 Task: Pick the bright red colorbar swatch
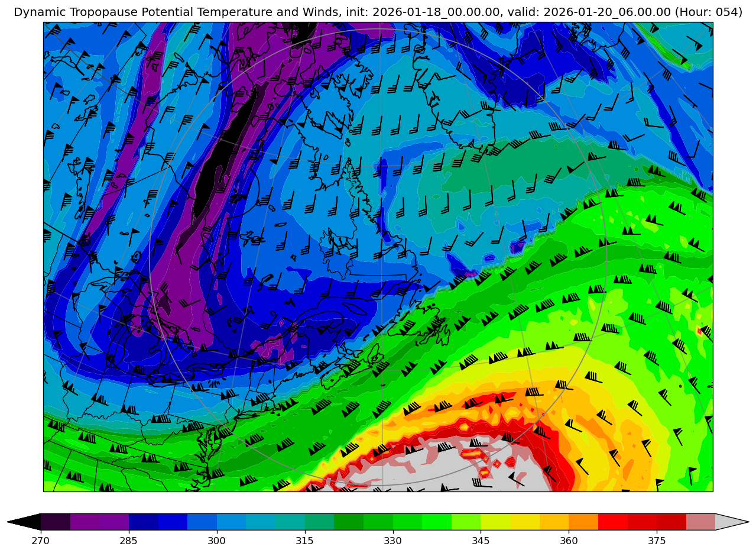[612, 522]
